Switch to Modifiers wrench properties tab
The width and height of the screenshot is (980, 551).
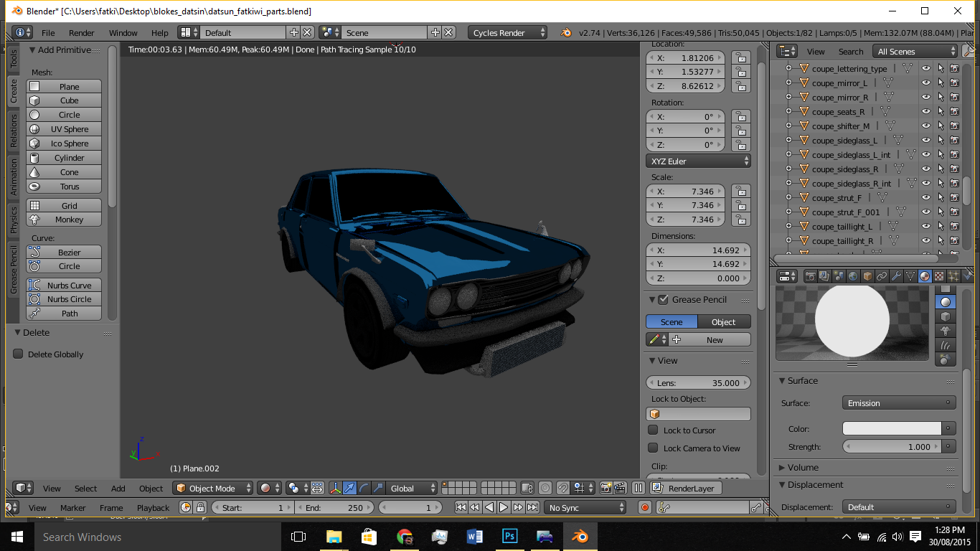[x=896, y=276]
